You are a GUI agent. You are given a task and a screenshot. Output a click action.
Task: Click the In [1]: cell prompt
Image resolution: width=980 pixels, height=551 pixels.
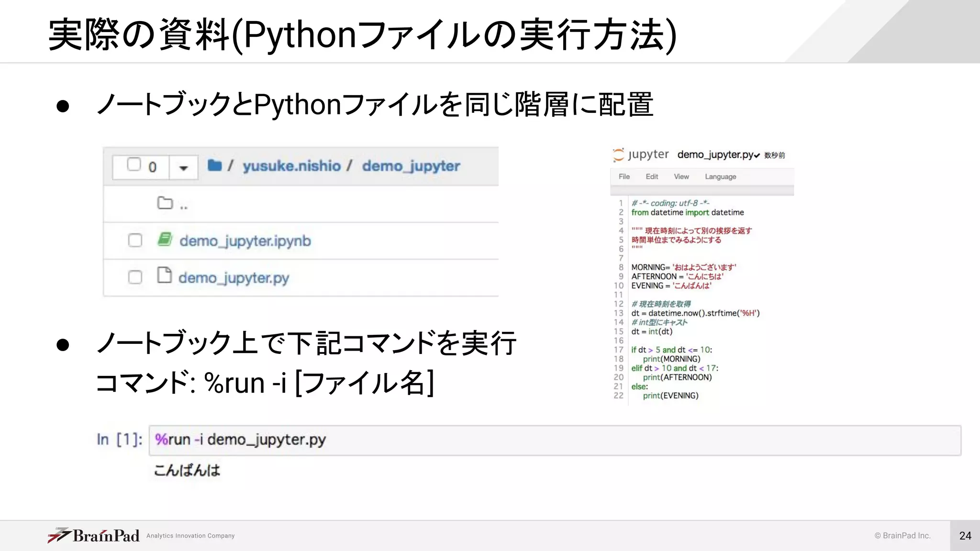click(x=120, y=439)
